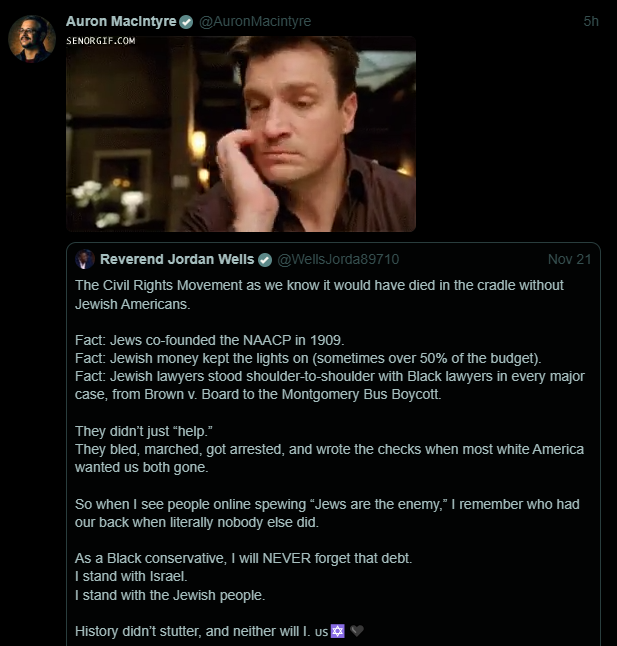Click the SENORGIF.COM watermark on the GIF
This screenshot has height=646, width=617.
tap(101, 40)
